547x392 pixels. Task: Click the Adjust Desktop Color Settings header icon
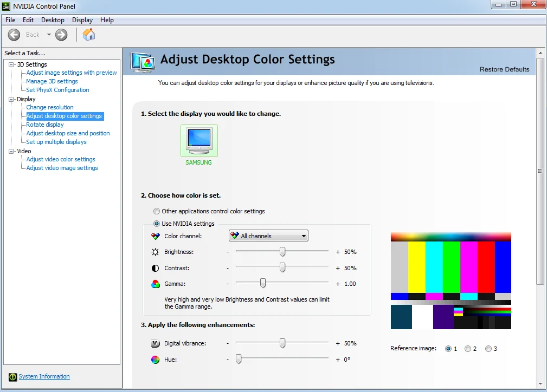pyautogui.click(x=143, y=62)
